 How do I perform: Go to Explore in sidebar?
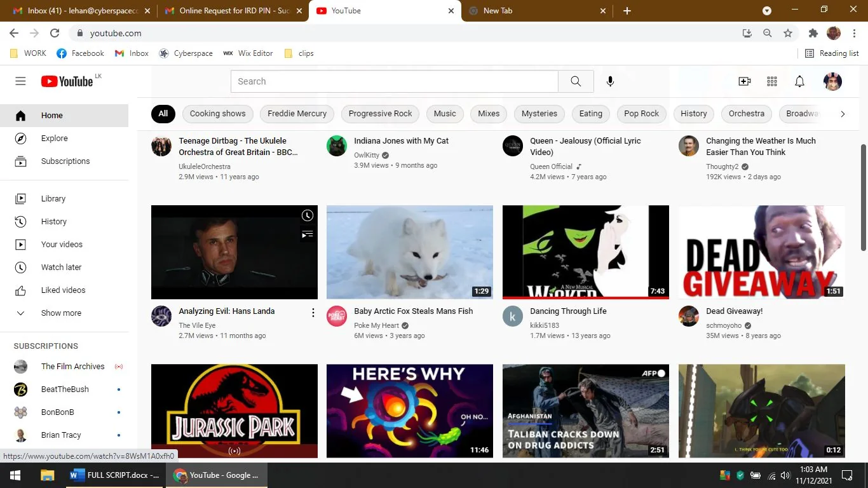64,139
